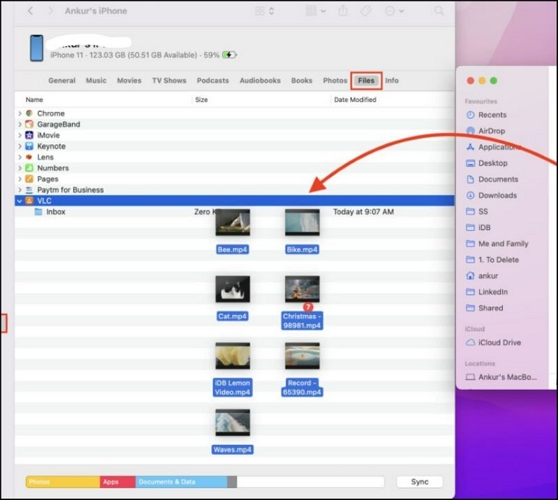Expand the Chrome app row
The height and width of the screenshot is (500, 558).
click(x=20, y=114)
